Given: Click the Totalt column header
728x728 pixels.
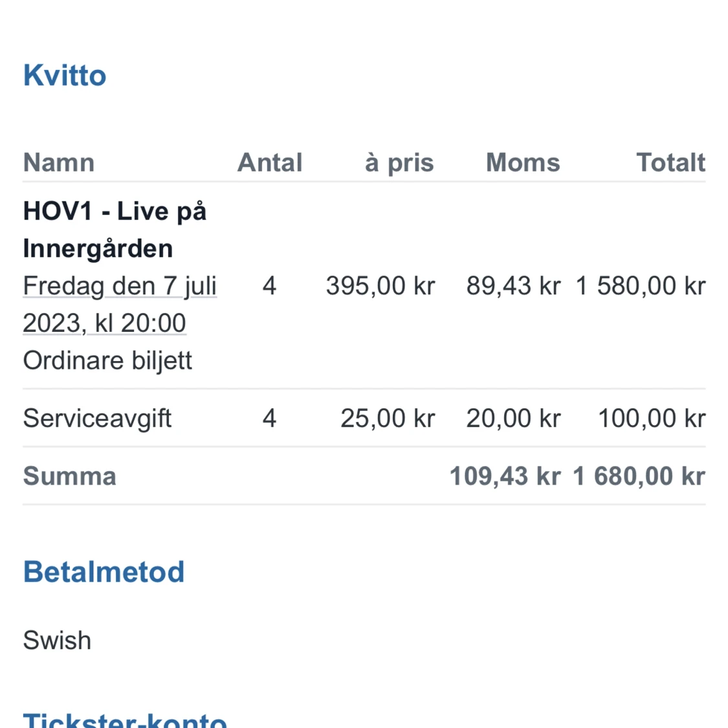Looking at the screenshot, I should (x=670, y=162).
